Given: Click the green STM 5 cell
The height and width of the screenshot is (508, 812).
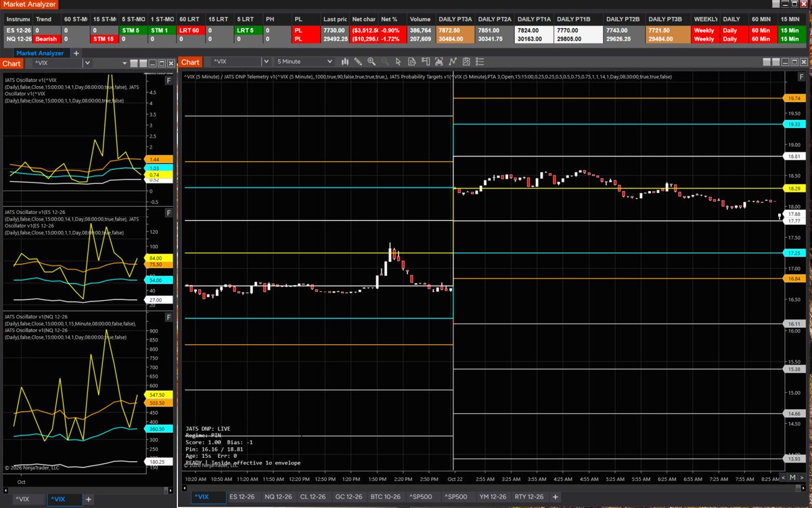Looking at the screenshot, I should point(132,30).
